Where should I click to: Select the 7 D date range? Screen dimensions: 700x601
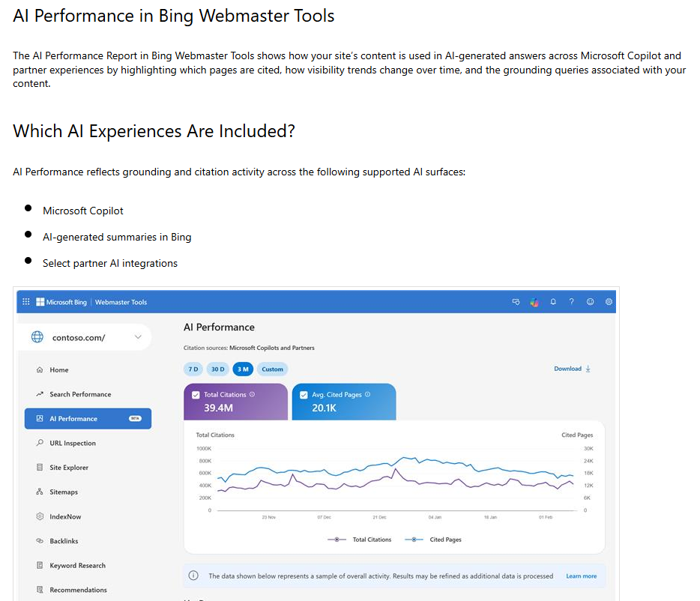(193, 369)
